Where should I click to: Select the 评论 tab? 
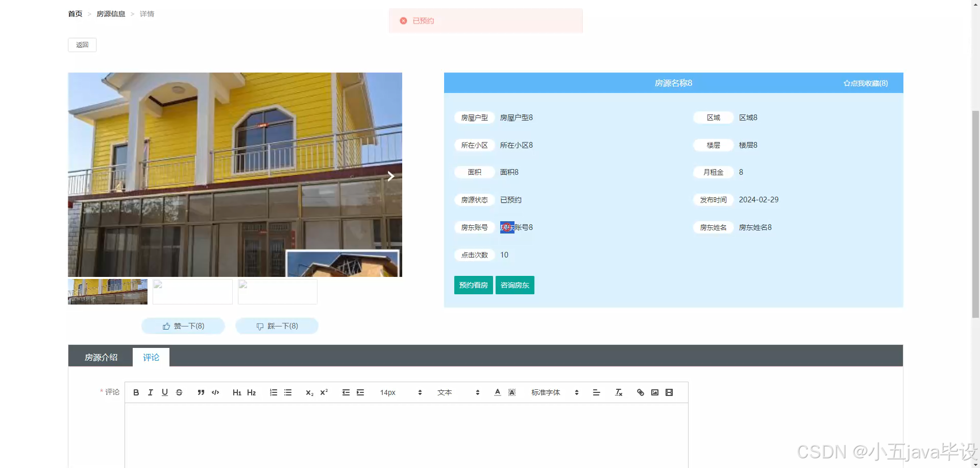[151, 357]
